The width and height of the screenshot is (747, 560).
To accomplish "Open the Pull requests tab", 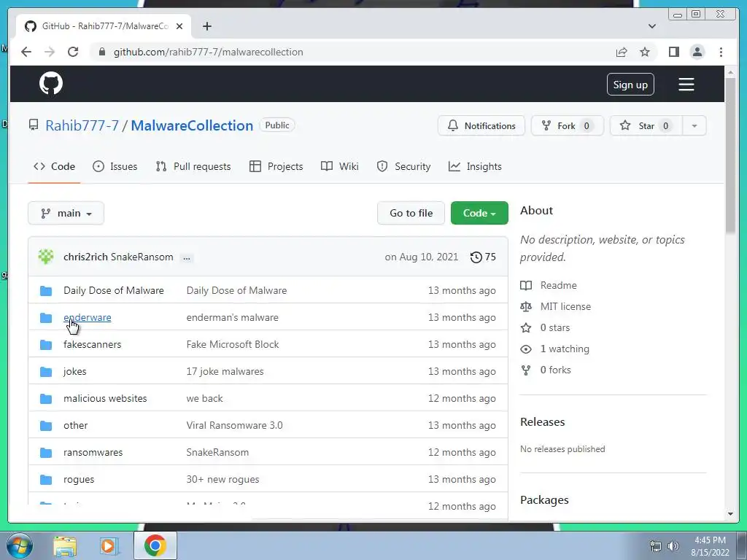I will point(193,167).
